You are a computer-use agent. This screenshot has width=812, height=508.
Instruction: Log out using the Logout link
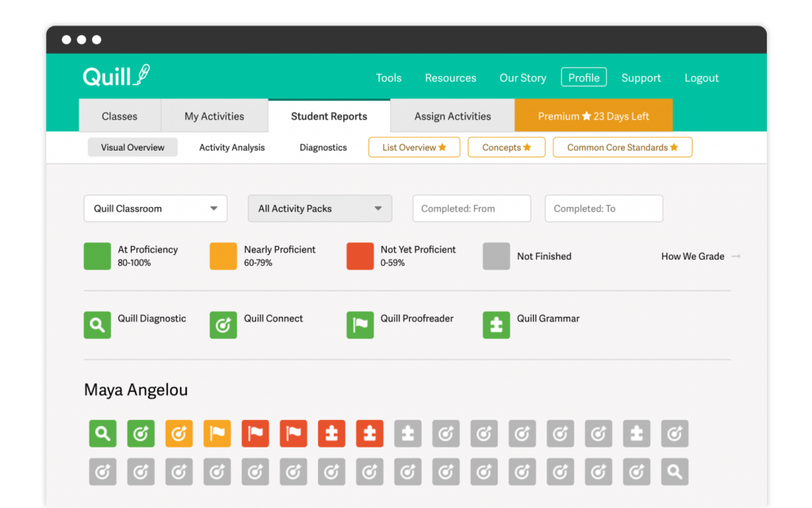pyautogui.click(x=702, y=78)
